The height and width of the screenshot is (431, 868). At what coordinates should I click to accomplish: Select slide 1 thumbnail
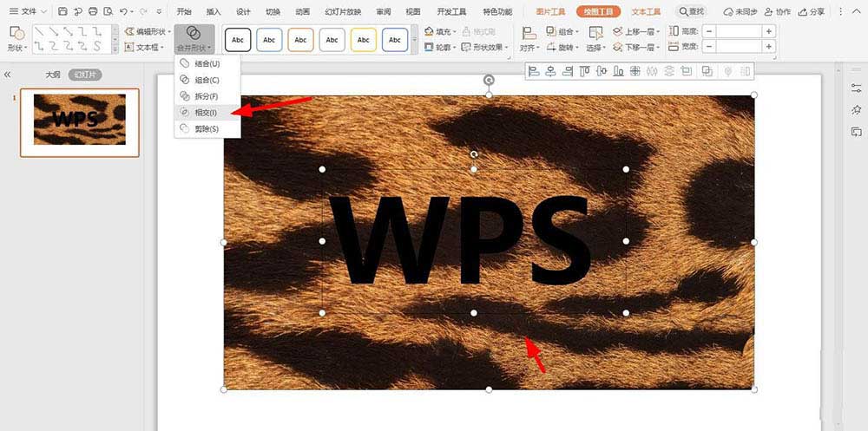pyautogui.click(x=80, y=122)
